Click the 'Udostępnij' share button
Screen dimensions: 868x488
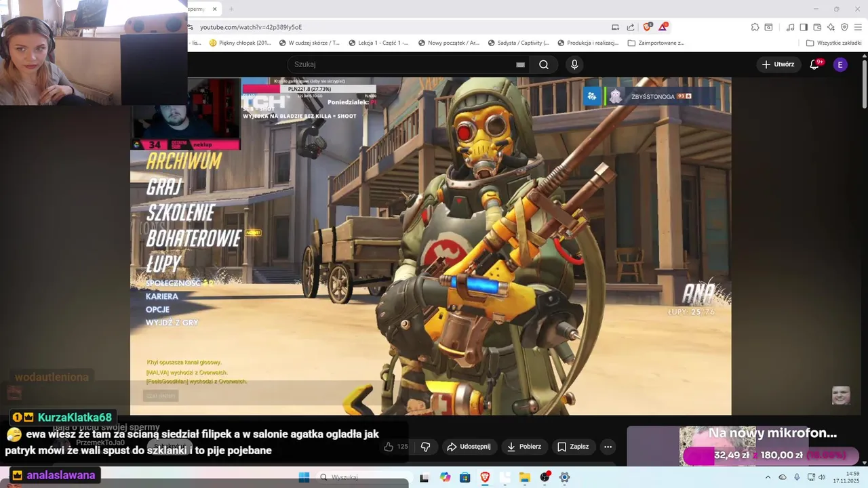tap(469, 447)
